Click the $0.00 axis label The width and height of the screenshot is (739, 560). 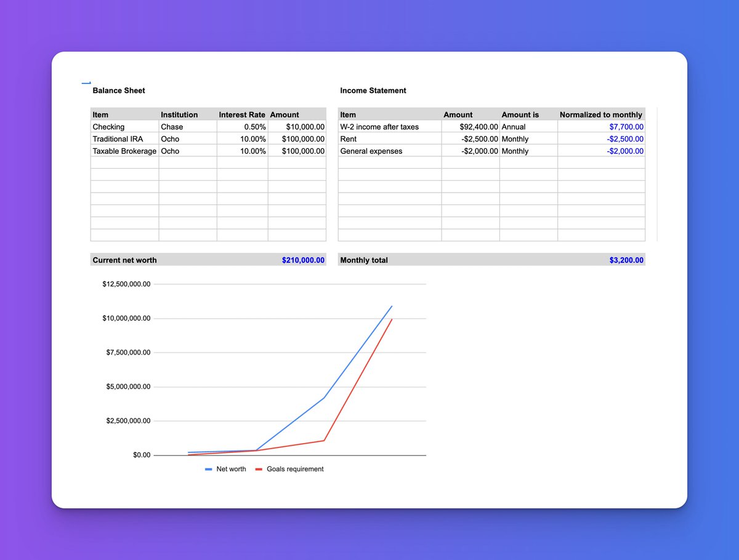click(142, 455)
